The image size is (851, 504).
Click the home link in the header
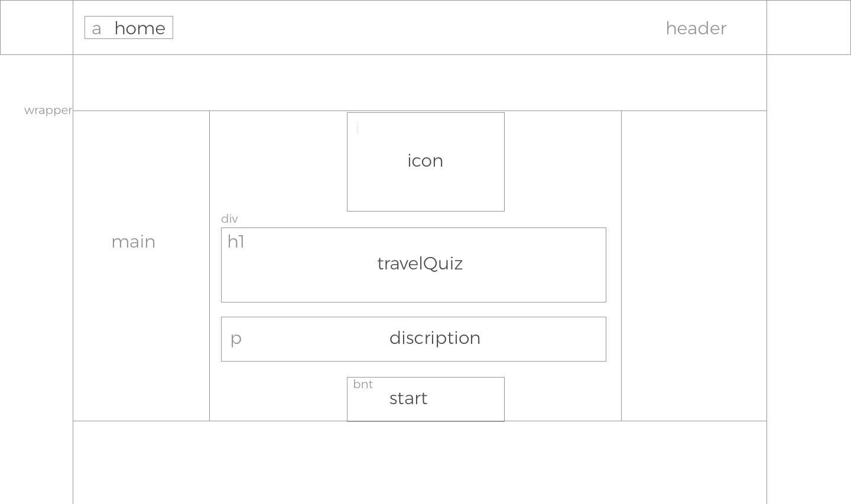pos(129,28)
